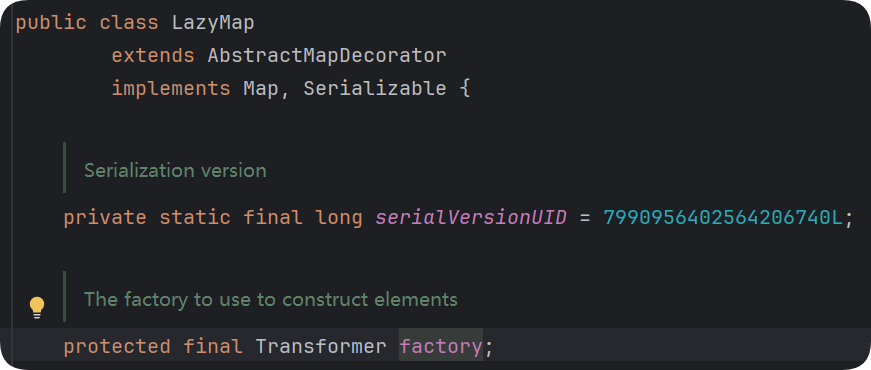Click the 'extends' keyword
The image size is (871, 370).
tap(153, 56)
